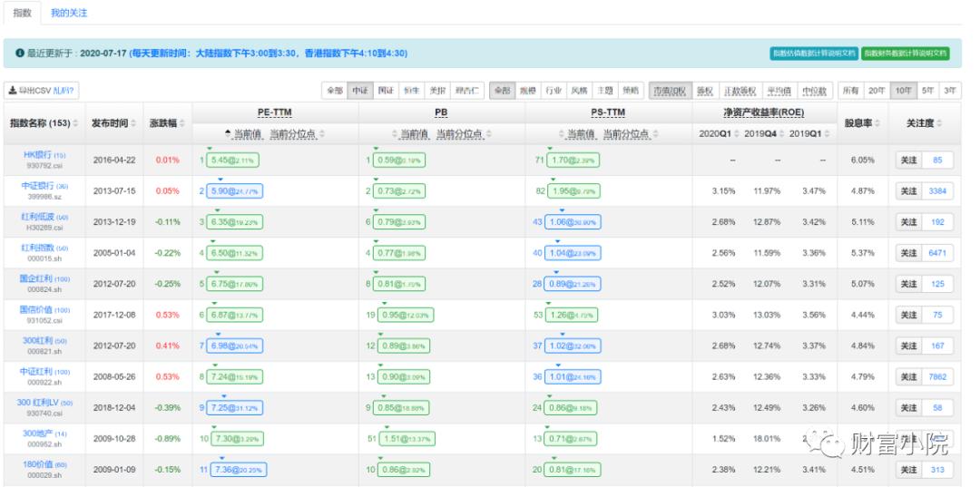The height and width of the screenshot is (487, 980).
Task: Switch to the 指数 tab
Action: 22,13
